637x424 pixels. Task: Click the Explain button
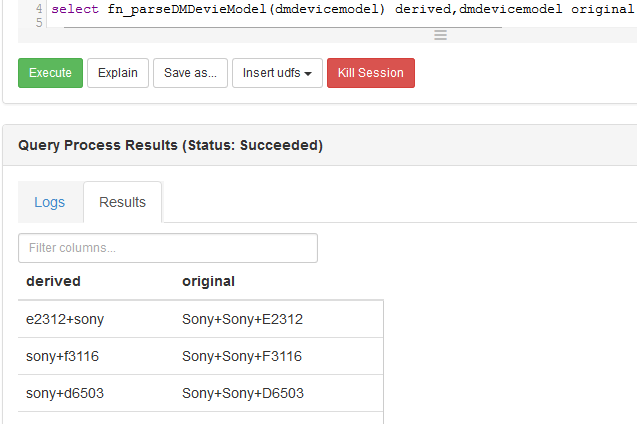coord(118,73)
